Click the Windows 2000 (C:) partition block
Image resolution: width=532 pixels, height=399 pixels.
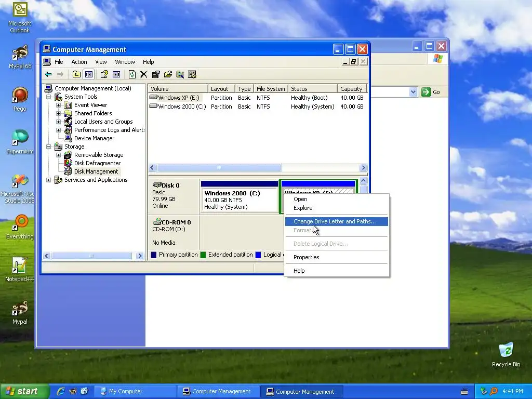point(240,197)
